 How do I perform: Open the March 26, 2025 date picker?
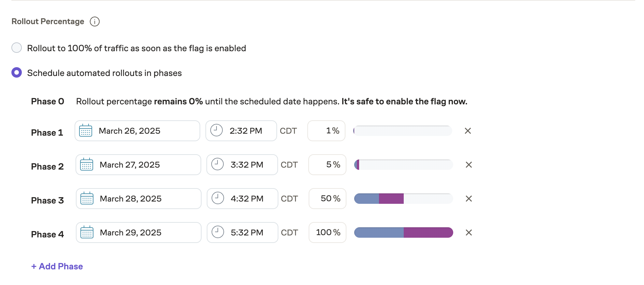click(x=137, y=131)
